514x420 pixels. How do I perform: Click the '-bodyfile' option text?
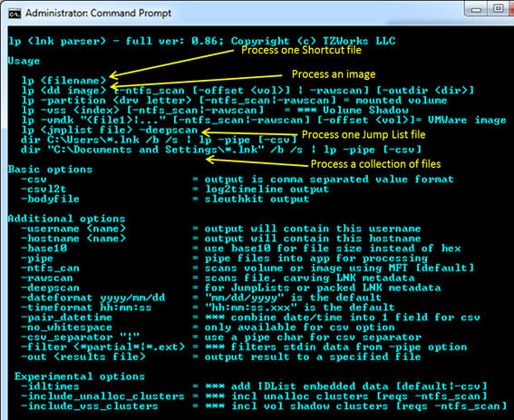click(50, 200)
